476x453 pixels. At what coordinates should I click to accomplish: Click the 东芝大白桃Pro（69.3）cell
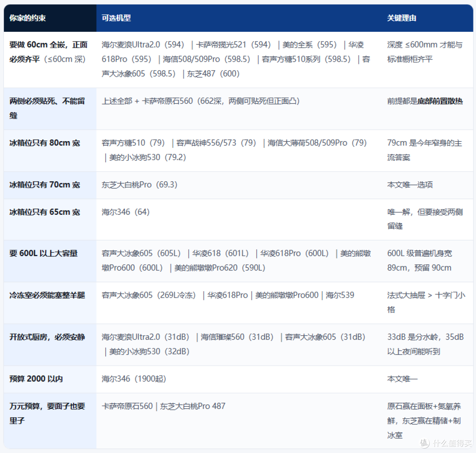click(x=239, y=185)
